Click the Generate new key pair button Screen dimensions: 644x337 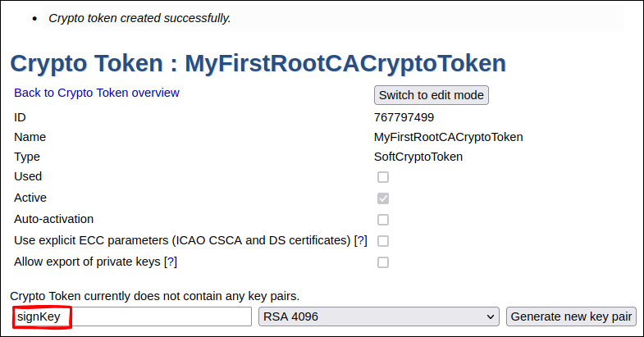[571, 317]
